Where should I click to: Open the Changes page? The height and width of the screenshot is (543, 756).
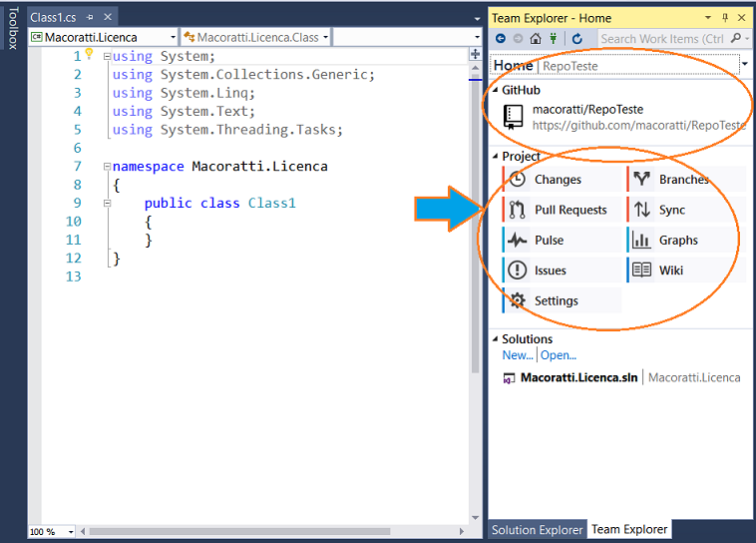[562, 179]
